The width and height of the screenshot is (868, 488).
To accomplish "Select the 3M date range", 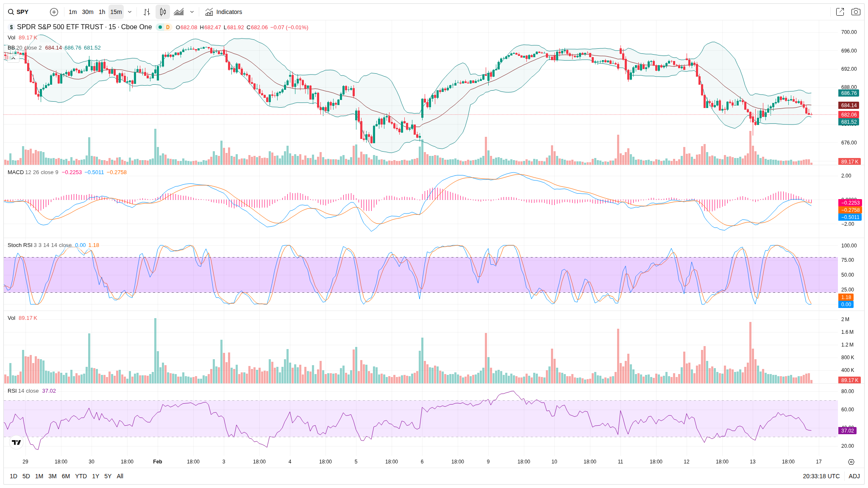I will click(x=53, y=476).
